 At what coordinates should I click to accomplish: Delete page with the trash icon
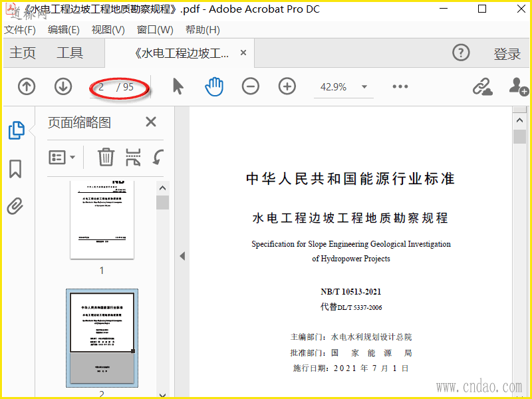click(x=106, y=157)
